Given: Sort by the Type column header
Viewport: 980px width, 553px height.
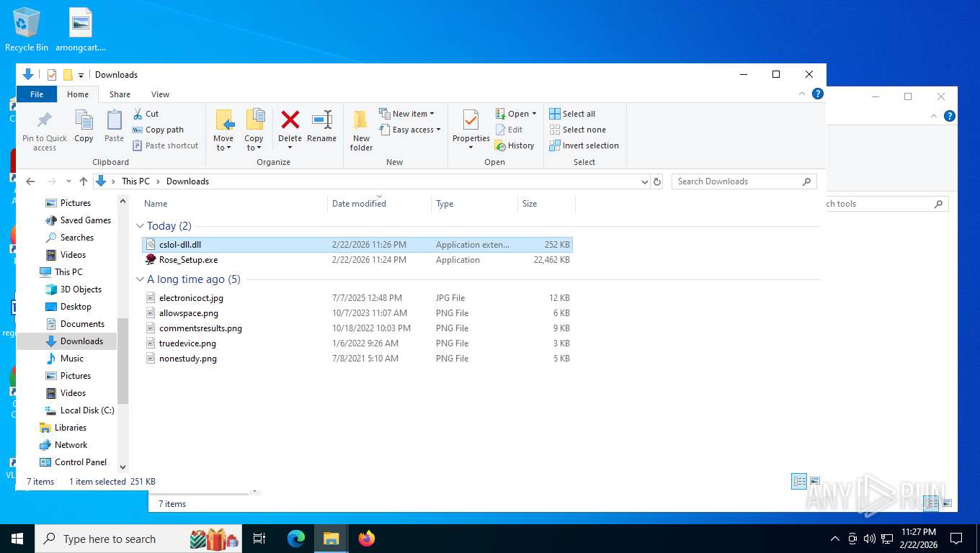Looking at the screenshot, I should 474,204.
